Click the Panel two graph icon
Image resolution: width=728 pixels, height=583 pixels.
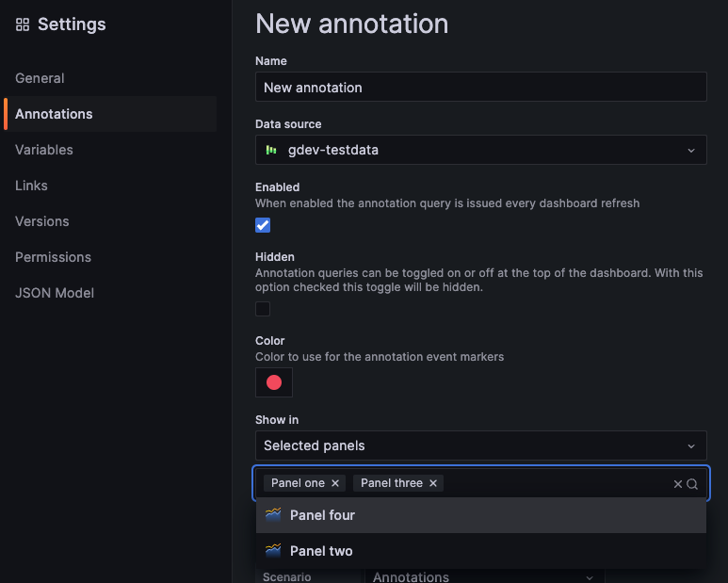point(273,551)
